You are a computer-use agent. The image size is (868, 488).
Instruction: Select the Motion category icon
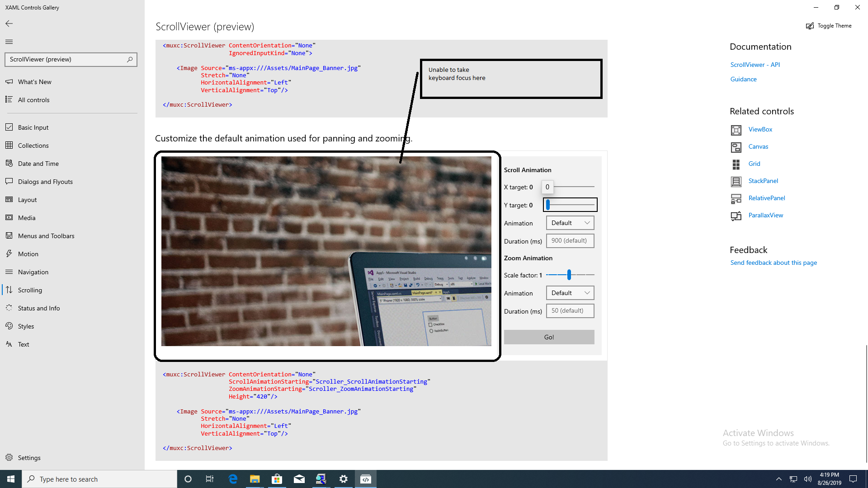9,253
